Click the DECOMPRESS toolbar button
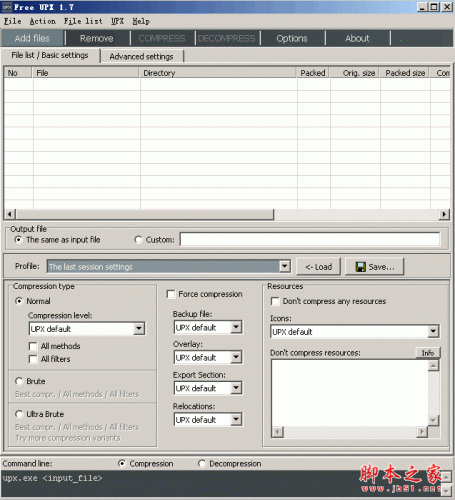 pyautogui.click(x=227, y=38)
